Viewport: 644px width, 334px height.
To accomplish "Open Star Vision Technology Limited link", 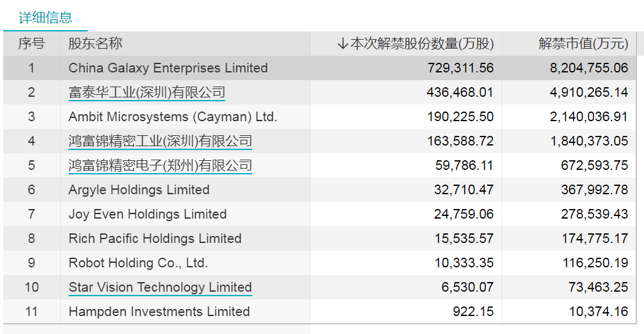I will (x=160, y=287).
